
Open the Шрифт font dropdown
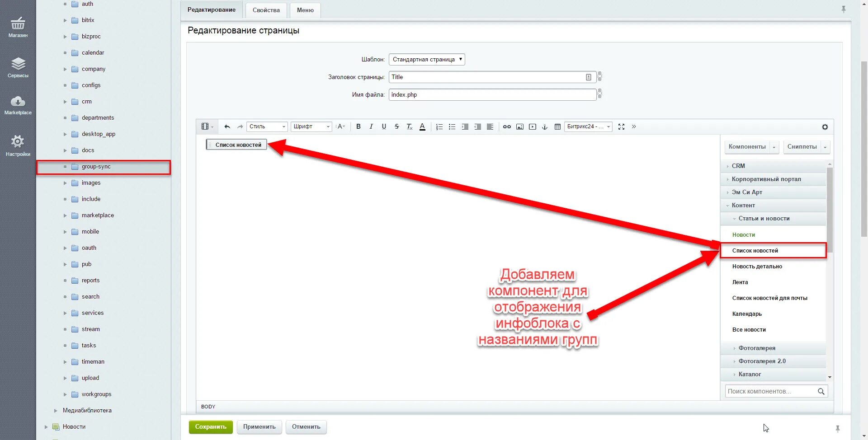pos(311,126)
